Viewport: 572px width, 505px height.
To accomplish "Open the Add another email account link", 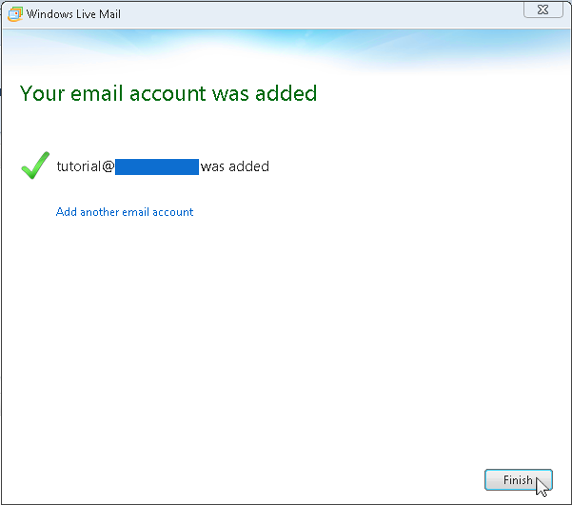I will pyautogui.click(x=124, y=212).
